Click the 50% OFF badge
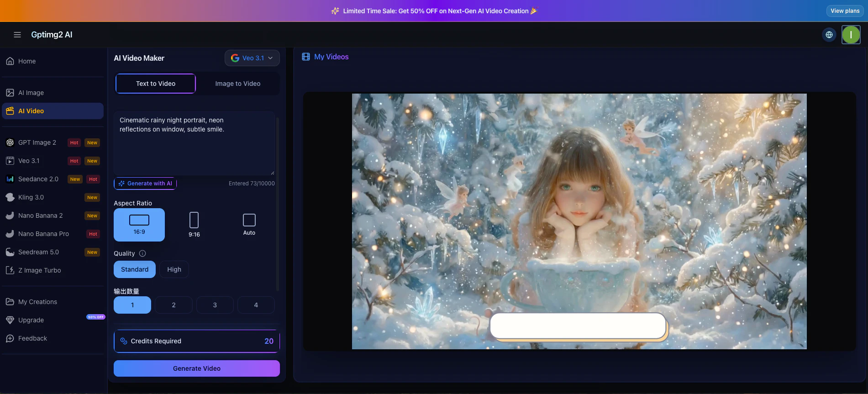Image resolution: width=868 pixels, height=394 pixels. (96, 317)
